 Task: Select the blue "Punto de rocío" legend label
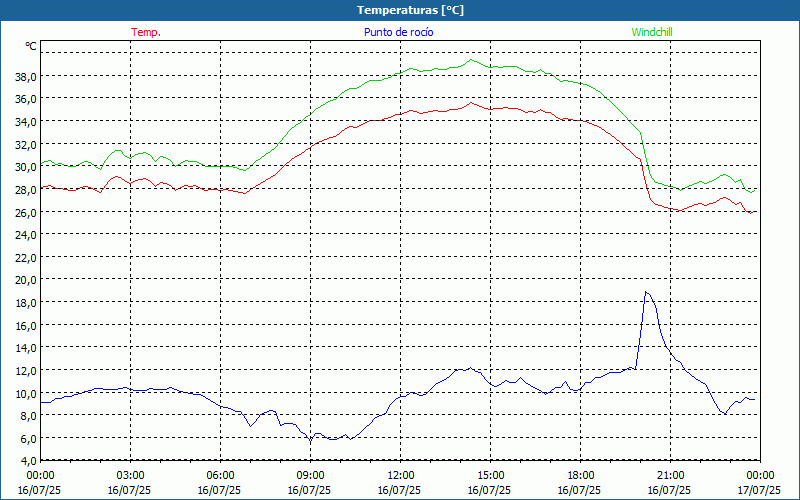pos(398,32)
